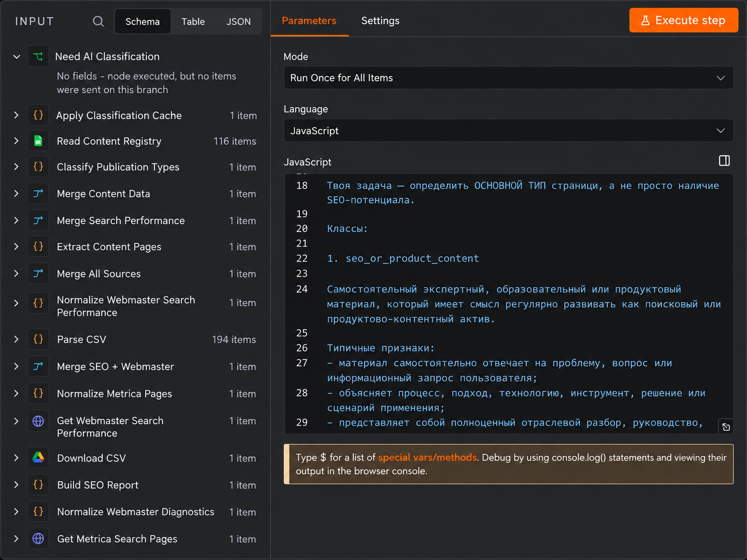The width and height of the screenshot is (747, 560).
Task: Select the Normalize Webmaster Search Performance label
Action: (126, 306)
